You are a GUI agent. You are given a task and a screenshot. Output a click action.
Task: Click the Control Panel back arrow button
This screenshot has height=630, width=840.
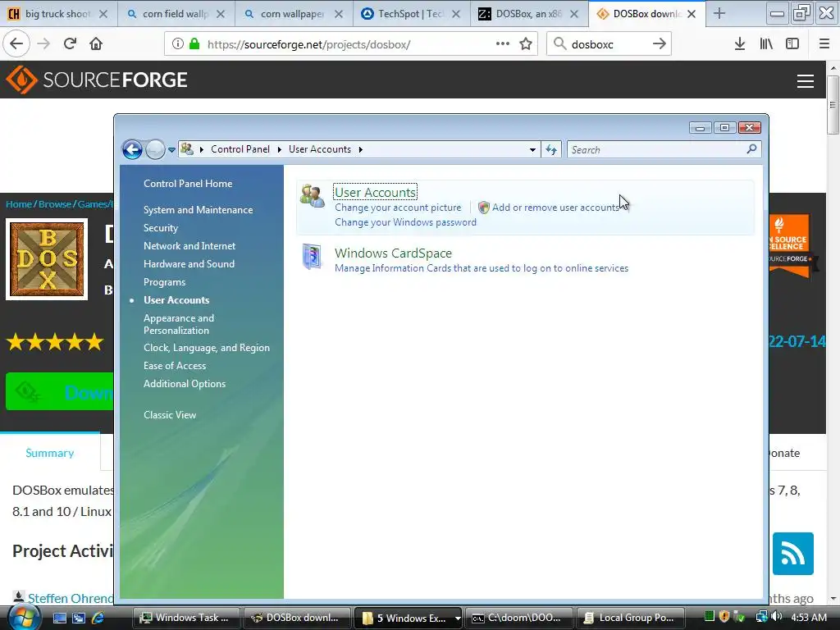click(x=132, y=149)
